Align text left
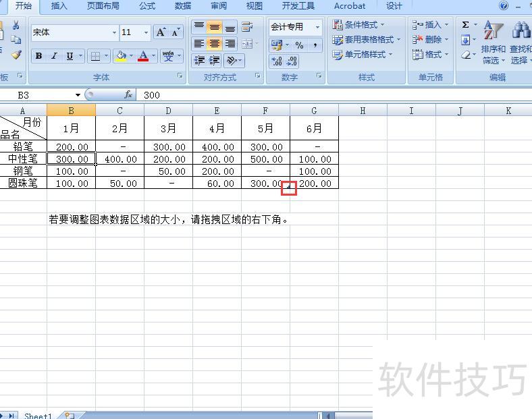 click(x=199, y=43)
